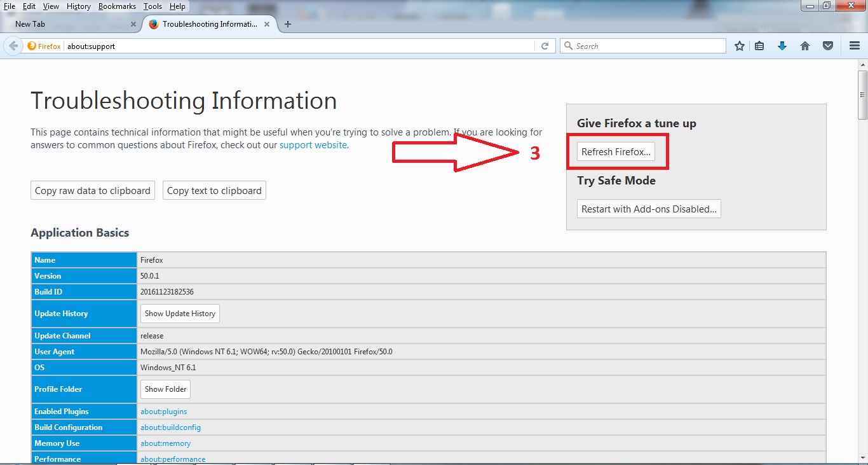Click the scrollbar up arrow
This screenshot has width=868, height=465.
coord(862,65)
